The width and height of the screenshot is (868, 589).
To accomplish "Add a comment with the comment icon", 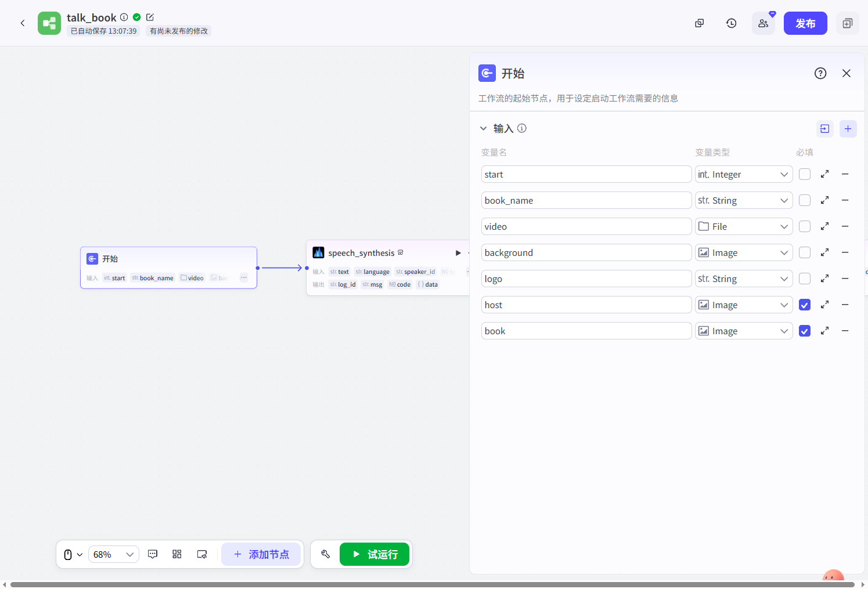I will [153, 554].
